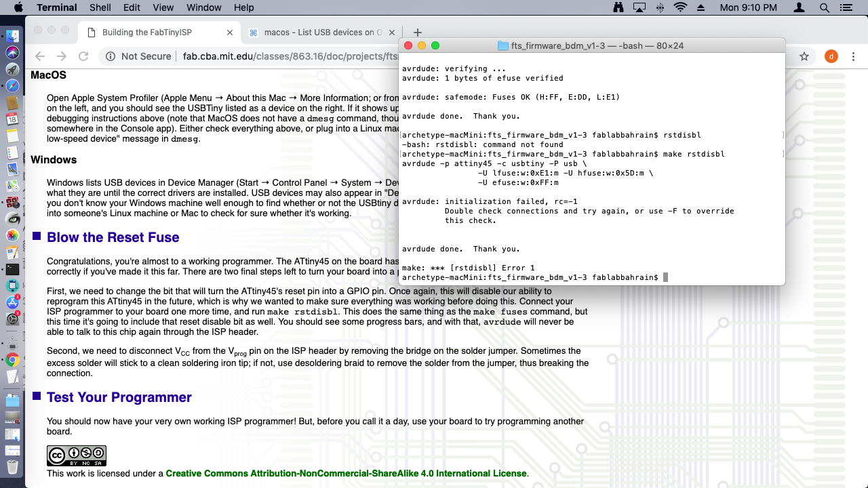
Task: Switch to 'Building the FabTinyISP' tab
Action: 159,33
